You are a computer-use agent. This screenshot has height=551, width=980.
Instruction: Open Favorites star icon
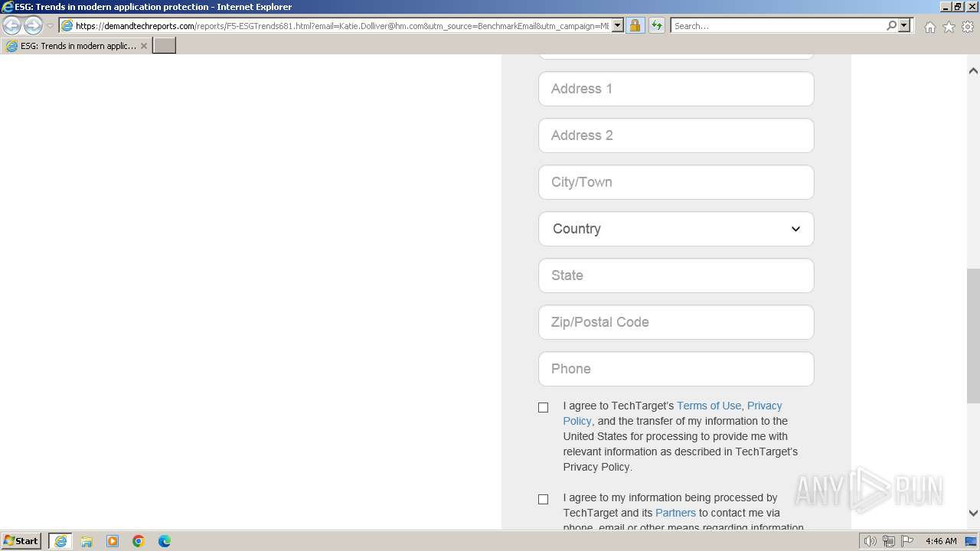point(949,27)
